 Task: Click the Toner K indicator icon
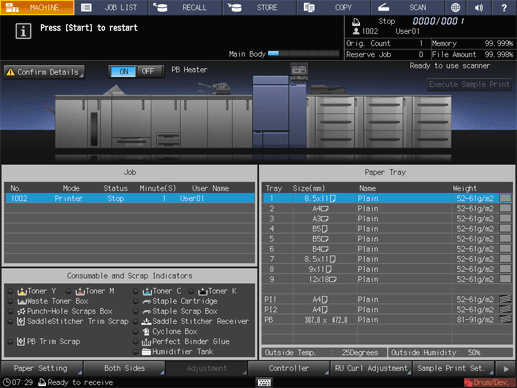[x=203, y=291]
